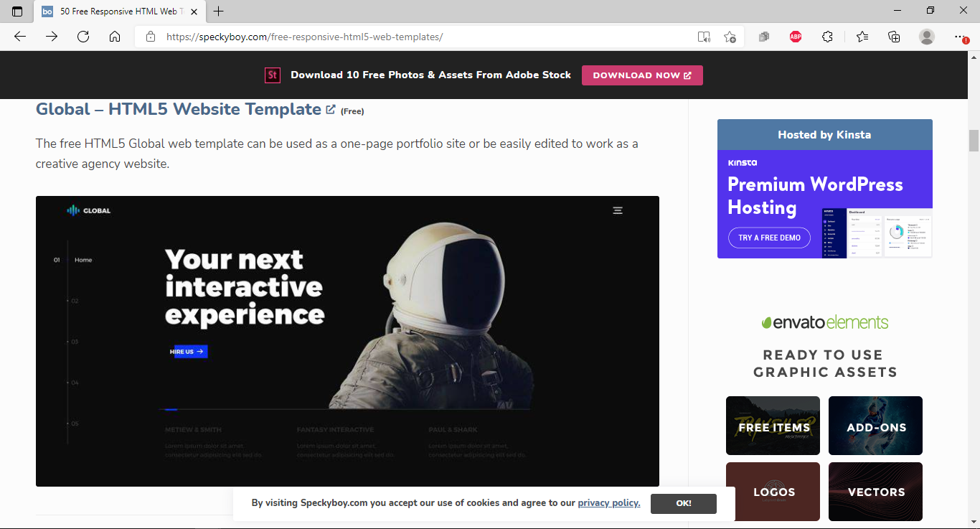Close the 50 Free Responsive HTML tab
Screen dimensions: 980x529
click(x=194, y=11)
